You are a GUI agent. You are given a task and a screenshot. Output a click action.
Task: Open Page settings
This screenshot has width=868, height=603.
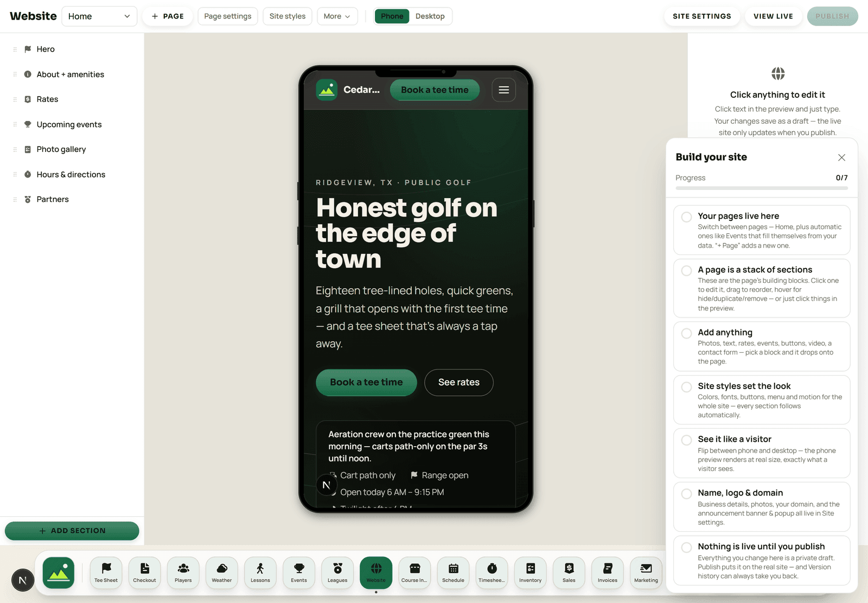[228, 16]
